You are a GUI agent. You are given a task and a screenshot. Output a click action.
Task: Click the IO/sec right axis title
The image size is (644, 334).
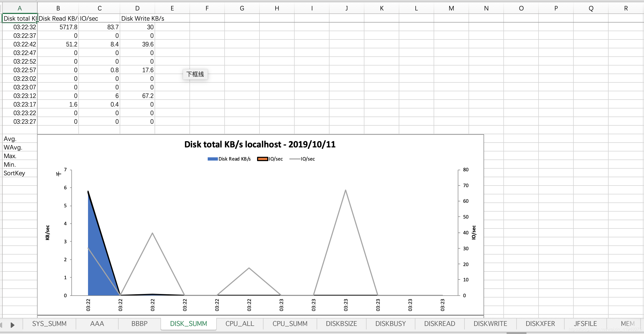click(x=474, y=232)
